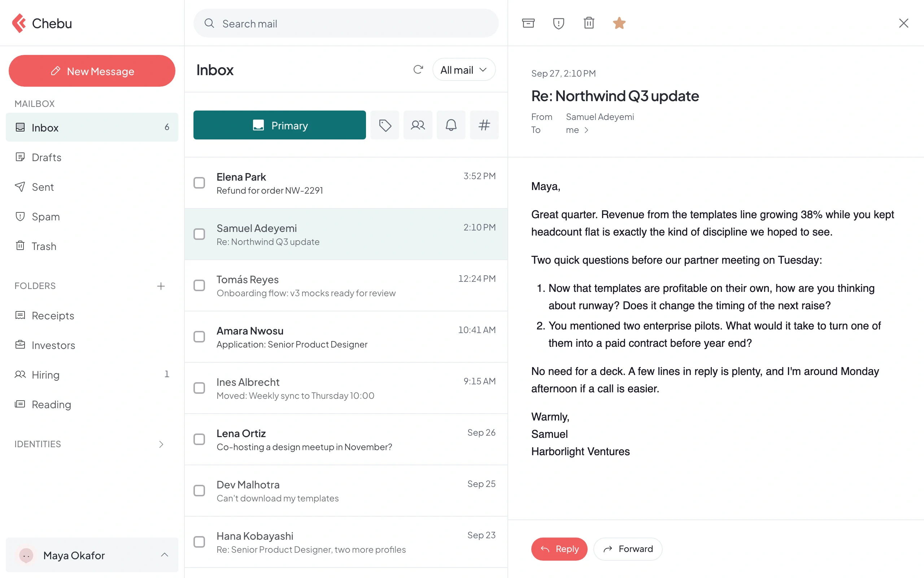Open the Reading folder
Screen dimensions: 924x578
[x=92, y=405]
